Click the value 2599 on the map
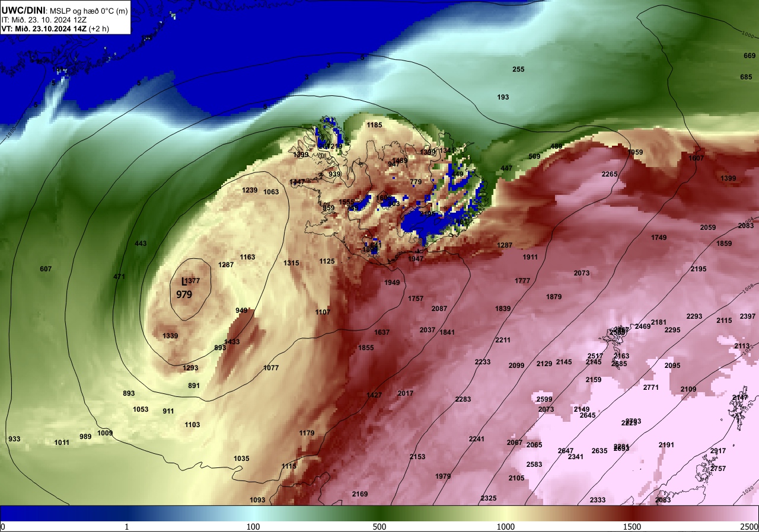 [544, 399]
